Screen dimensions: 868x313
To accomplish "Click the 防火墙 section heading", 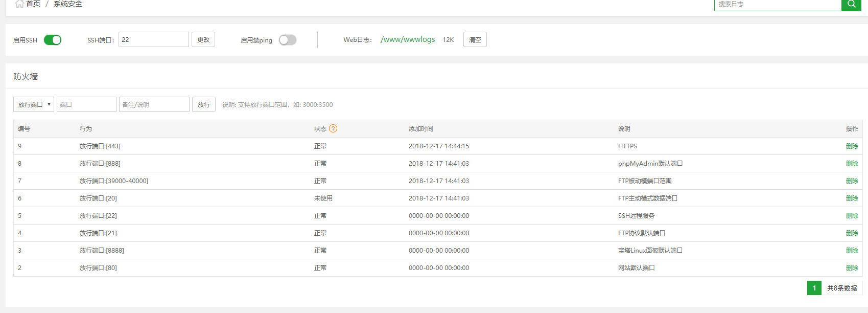I will point(26,76).
